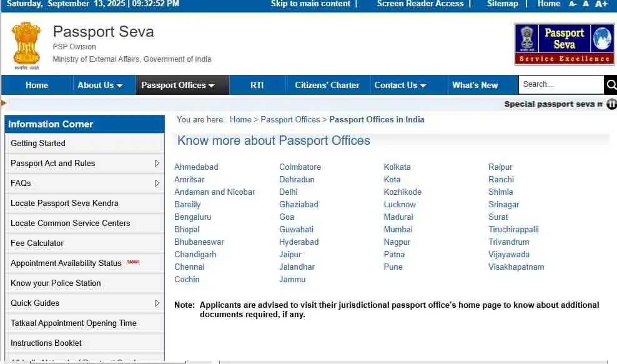Pause the scrolling news ticker
Image resolution: width=617 pixels, height=364 pixels.
(611, 104)
